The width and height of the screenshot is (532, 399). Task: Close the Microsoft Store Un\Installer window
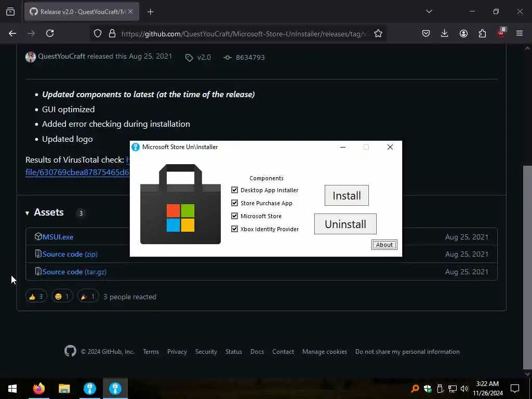pyautogui.click(x=390, y=147)
